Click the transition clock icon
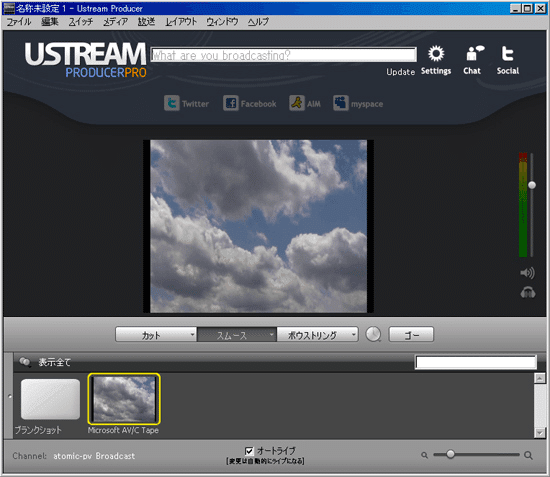This screenshot has width=550, height=477. pos(373,334)
